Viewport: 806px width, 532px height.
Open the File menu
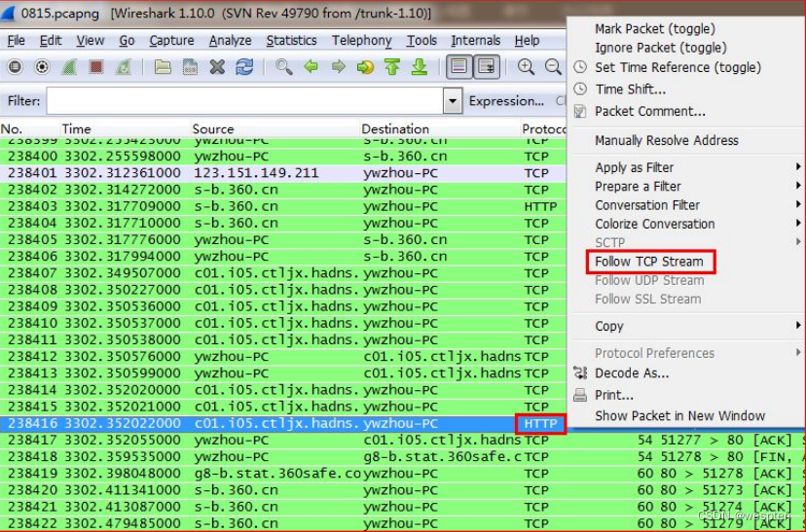tap(16, 41)
